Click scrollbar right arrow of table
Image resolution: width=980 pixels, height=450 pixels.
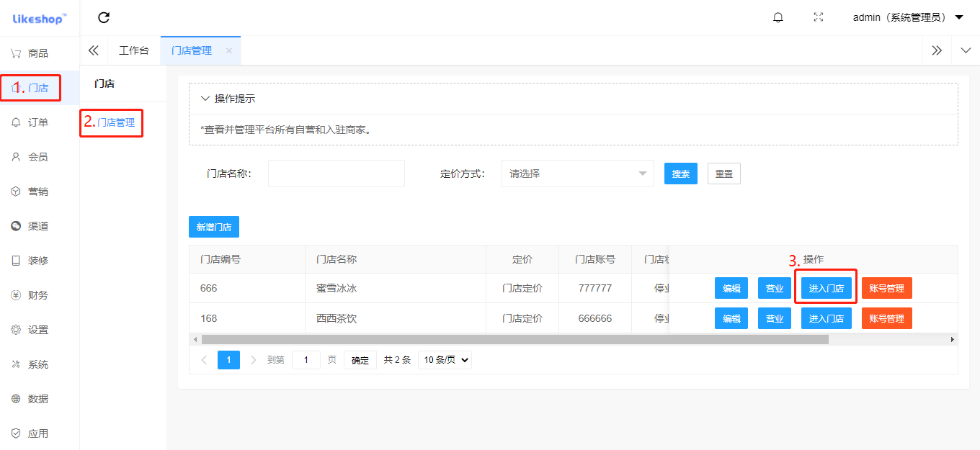953,339
